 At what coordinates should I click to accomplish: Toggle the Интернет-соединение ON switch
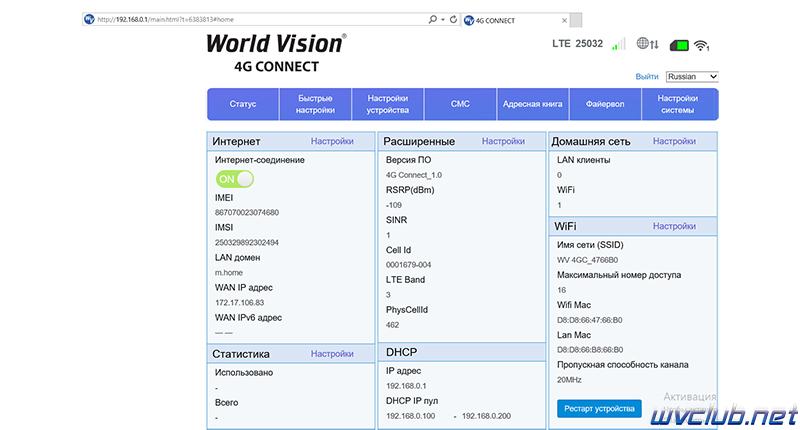pos(235,179)
